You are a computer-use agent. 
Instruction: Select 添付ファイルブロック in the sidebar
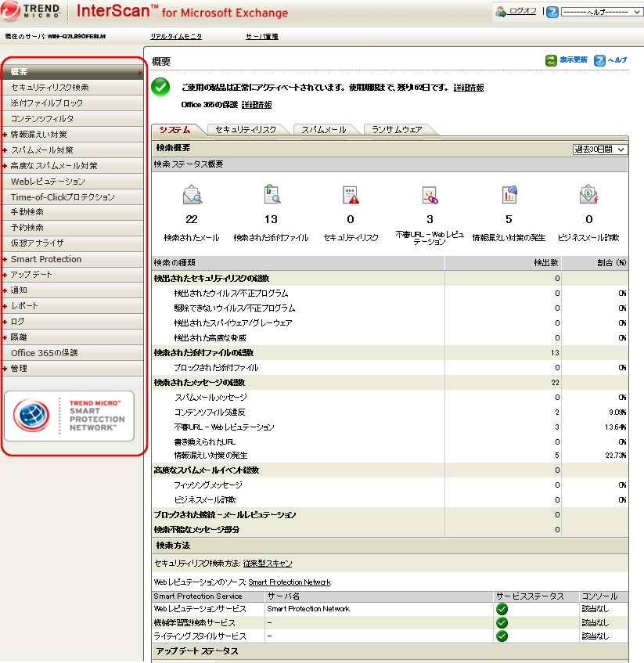point(47,103)
